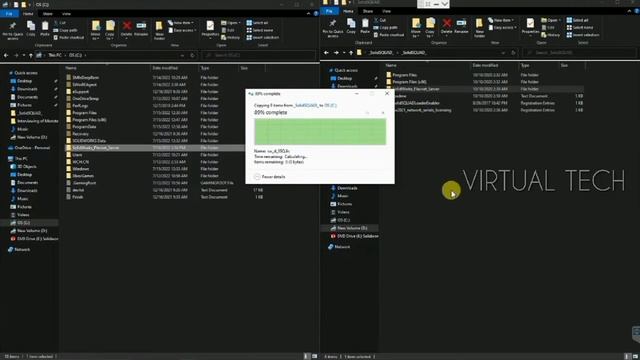The width and height of the screenshot is (640, 360).
Task: Click the search box in right window
Action: (x=580, y=53)
